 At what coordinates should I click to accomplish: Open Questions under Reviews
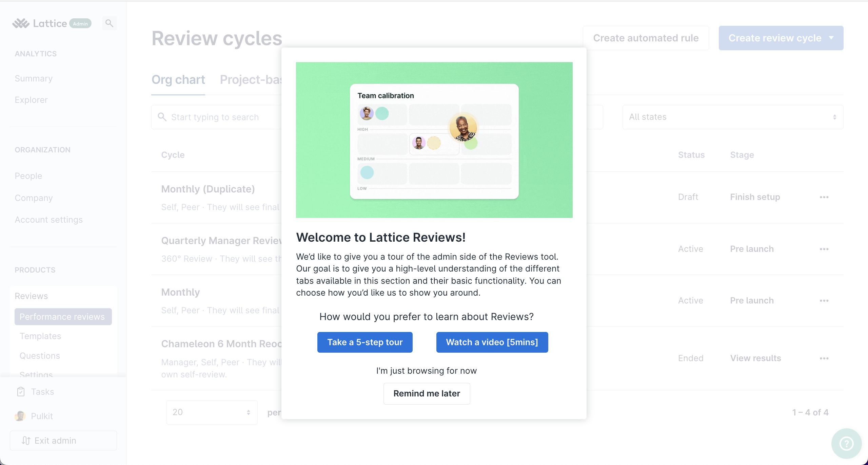point(40,356)
